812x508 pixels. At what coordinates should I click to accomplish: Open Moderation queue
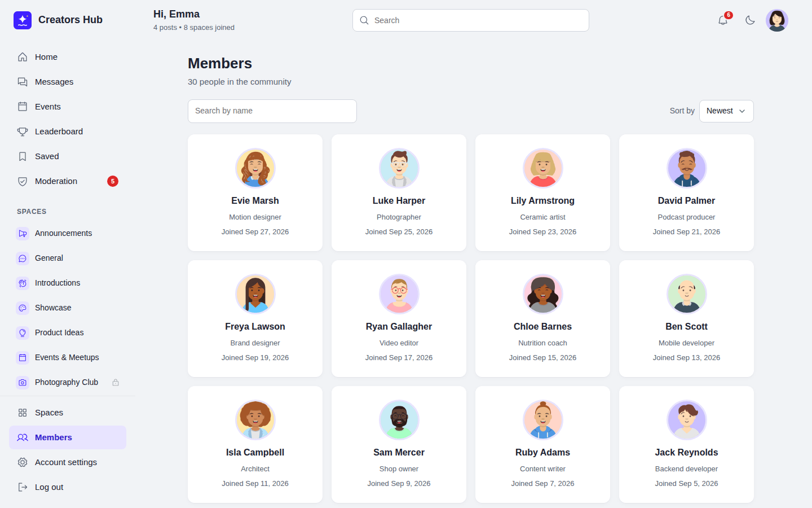[68, 181]
